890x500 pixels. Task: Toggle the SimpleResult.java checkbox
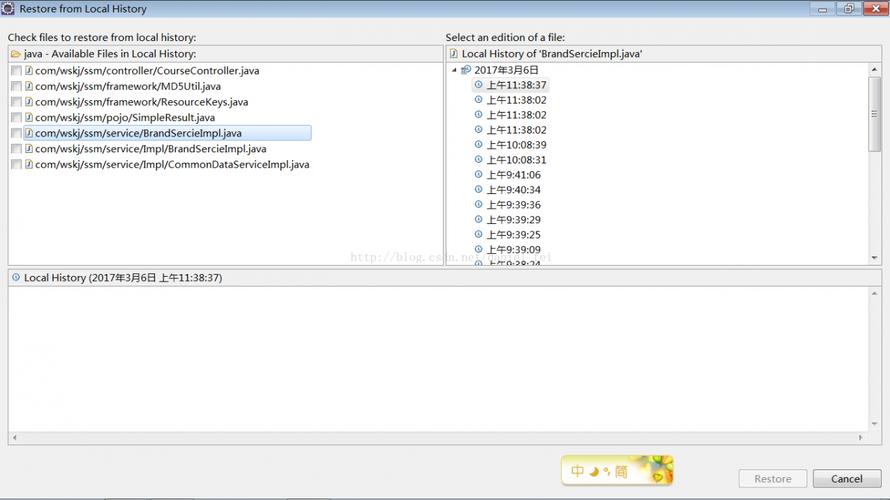click(16, 118)
